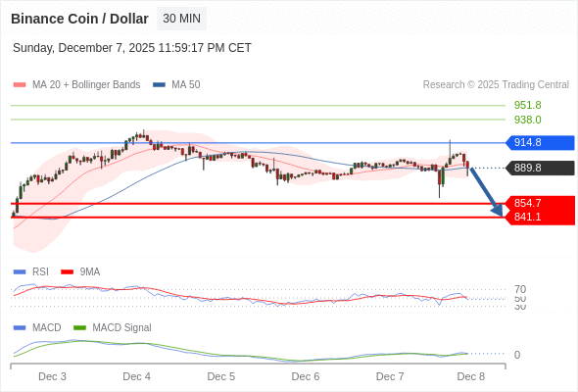Click the blue 914.8 pivot price tag
This screenshot has width=578, height=392.
540,142
